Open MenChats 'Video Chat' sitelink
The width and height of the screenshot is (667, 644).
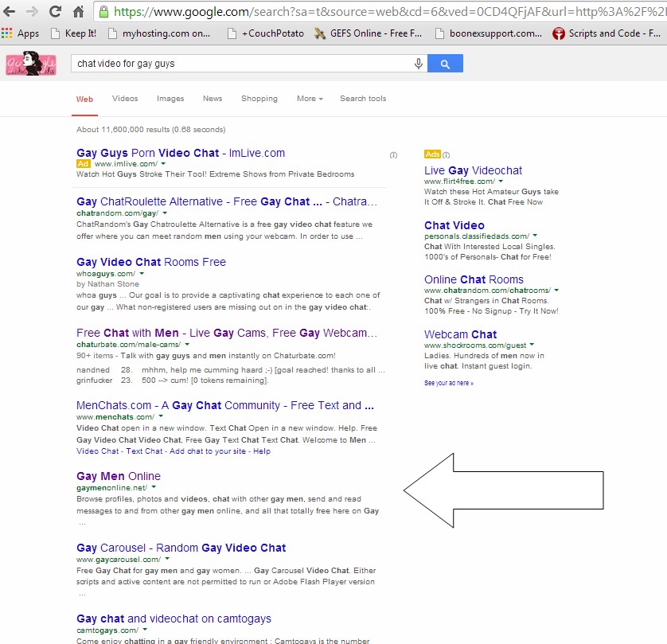(97, 451)
